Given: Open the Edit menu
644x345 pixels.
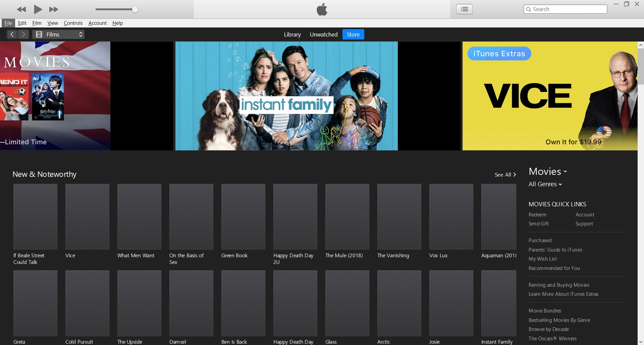Looking at the screenshot, I should [22, 23].
